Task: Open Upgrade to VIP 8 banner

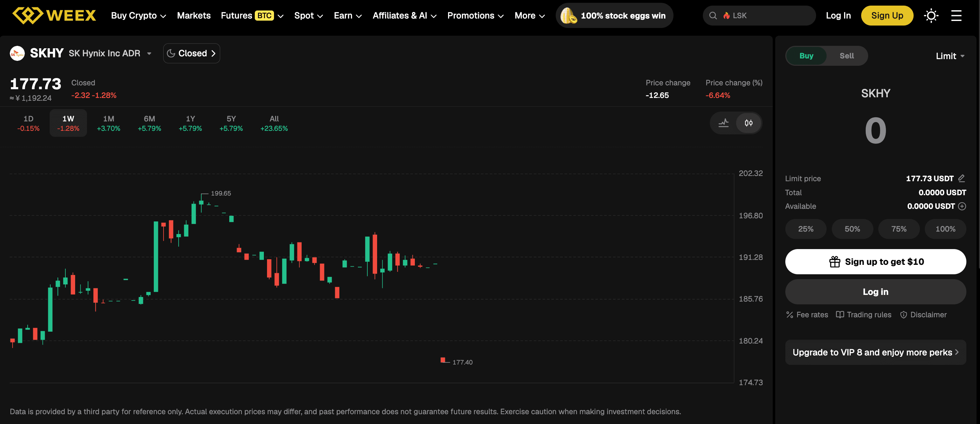Action: (x=875, y=352)
